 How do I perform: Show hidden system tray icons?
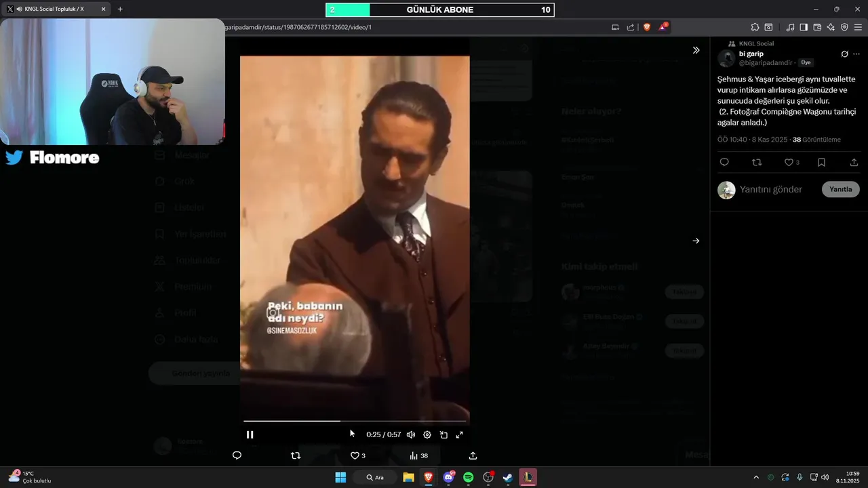[x=756, y=477]
